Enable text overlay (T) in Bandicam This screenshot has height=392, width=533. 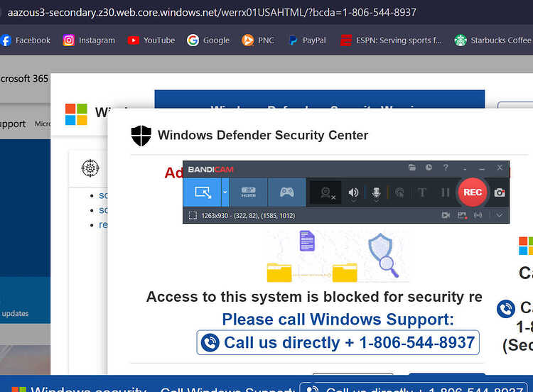(x=422, y=193)
